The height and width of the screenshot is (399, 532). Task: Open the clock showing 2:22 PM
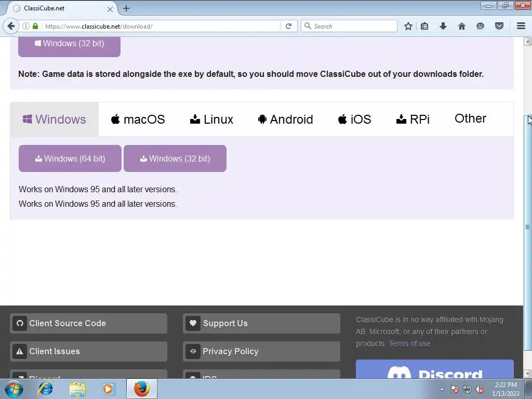point(506,389)
